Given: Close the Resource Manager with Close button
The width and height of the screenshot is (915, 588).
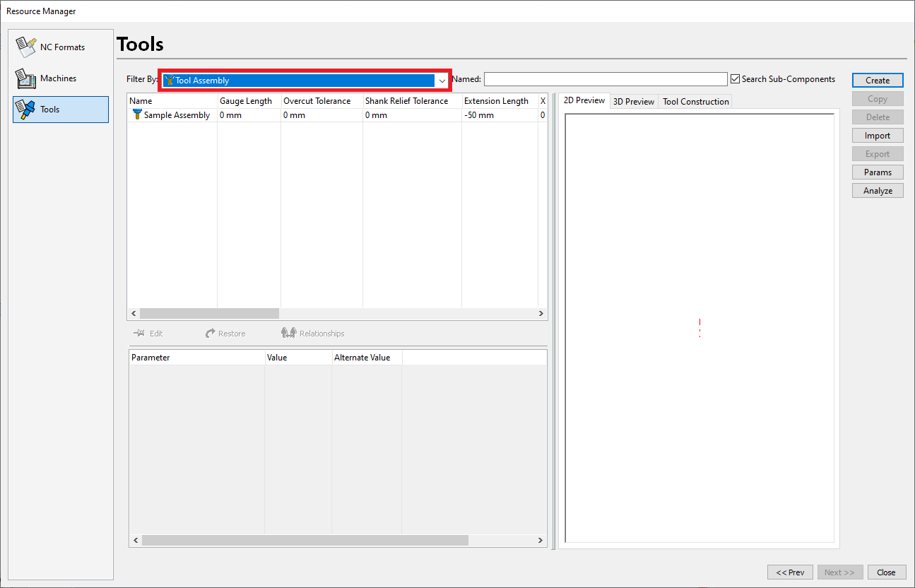Looking at the screenshot, I should coord(886,572).
